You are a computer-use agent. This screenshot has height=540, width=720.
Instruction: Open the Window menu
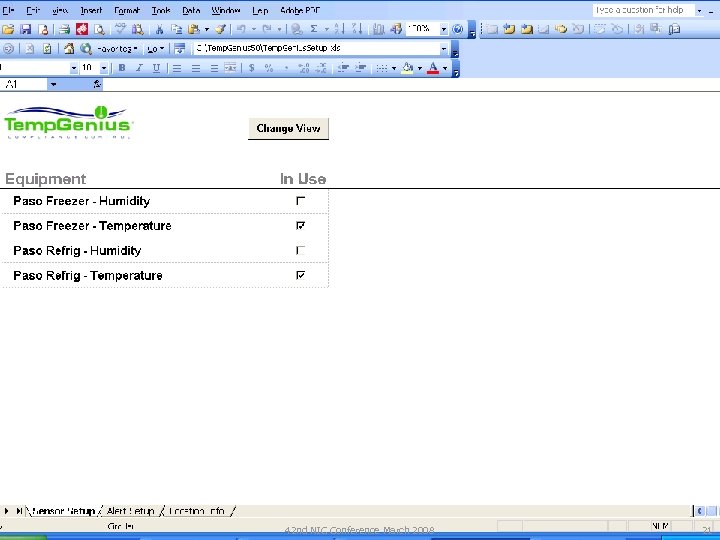click(225, 10)
